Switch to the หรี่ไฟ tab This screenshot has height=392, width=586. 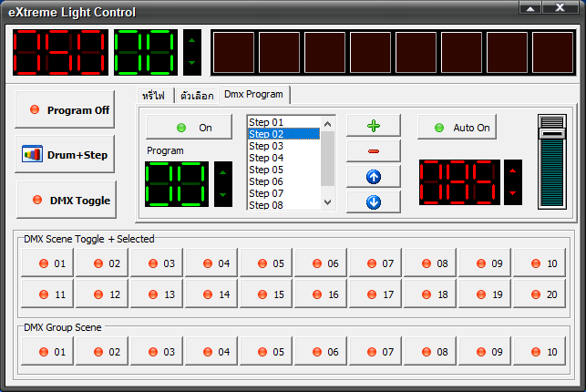(x=154, y=96)
